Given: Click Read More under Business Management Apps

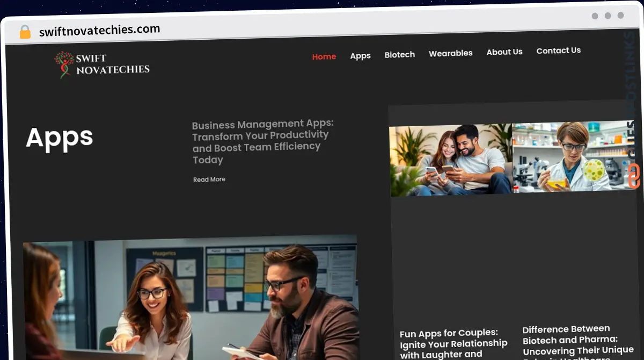Looking at the screenshot, I should coord(209,179).
